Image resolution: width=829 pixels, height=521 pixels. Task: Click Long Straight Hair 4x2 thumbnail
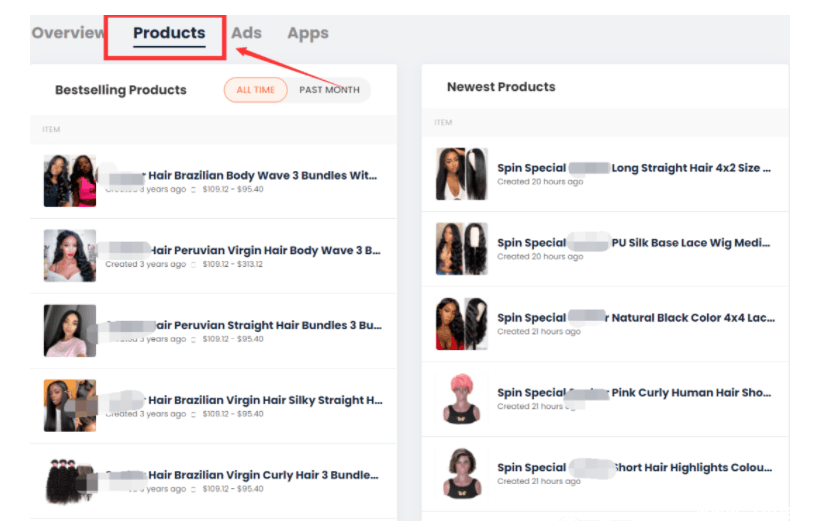point(462,174)
